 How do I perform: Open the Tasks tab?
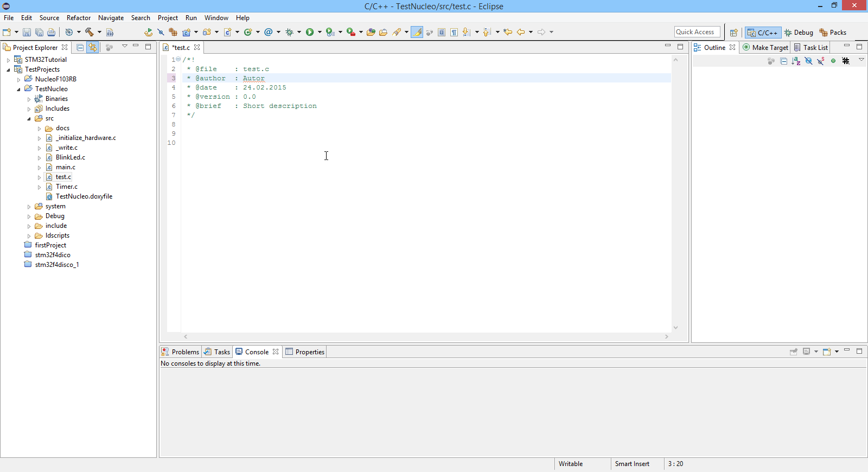tap(217, 352)
